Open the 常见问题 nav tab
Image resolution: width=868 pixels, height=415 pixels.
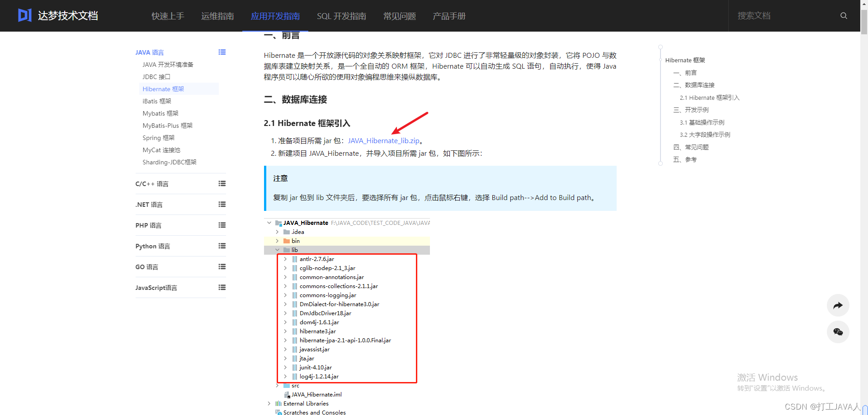pos(400,16)
